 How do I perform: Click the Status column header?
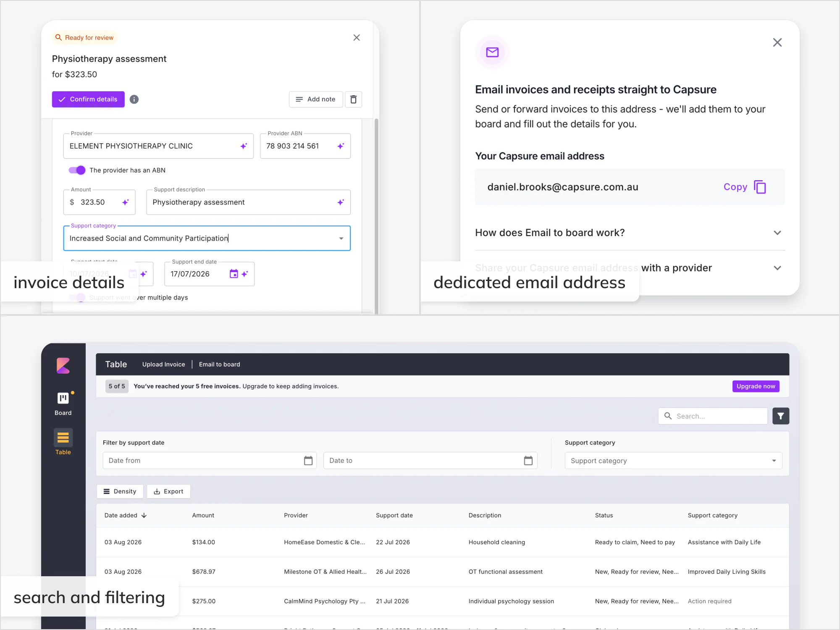tap(604, 515)
